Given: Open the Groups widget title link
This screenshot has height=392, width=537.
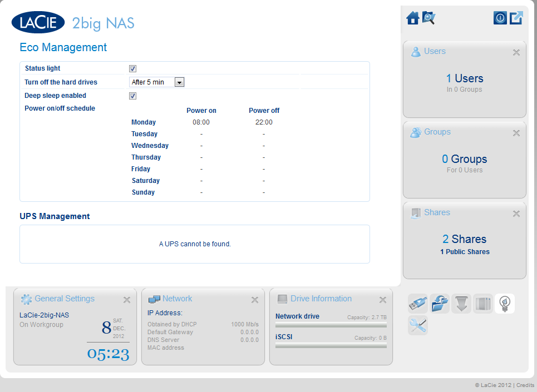Looking at the screenshot, I should point(437,132).
